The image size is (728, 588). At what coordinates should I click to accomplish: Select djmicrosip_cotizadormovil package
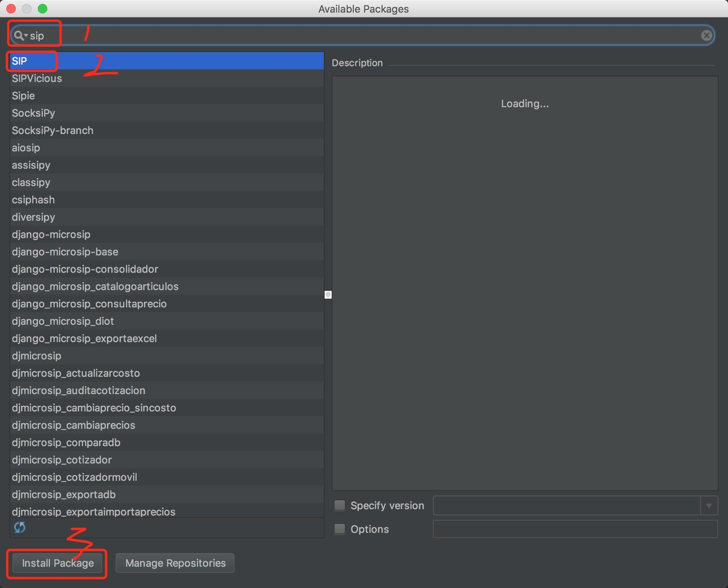tap(167, 477)
